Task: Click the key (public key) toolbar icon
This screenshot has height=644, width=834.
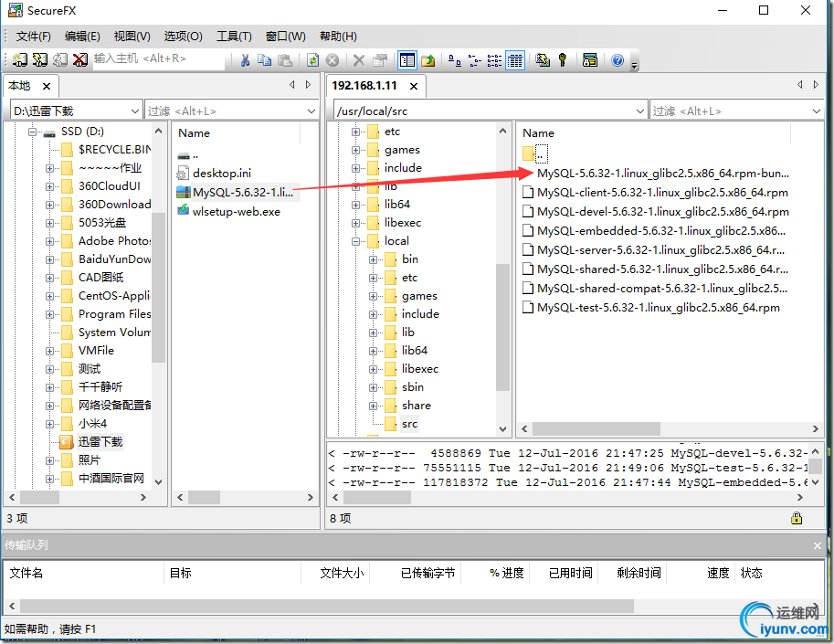Action: 562,60
